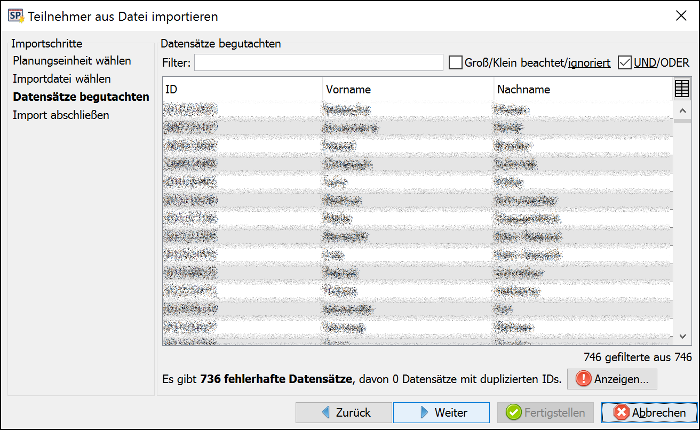Click the green checkmark on Fertigstellen

(514, 412)
